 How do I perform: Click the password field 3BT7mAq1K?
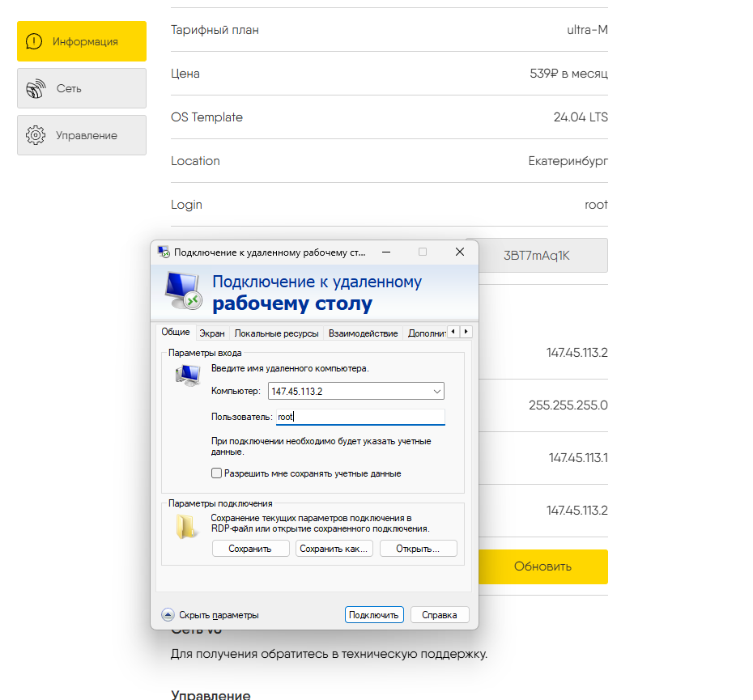pos(542,256)
